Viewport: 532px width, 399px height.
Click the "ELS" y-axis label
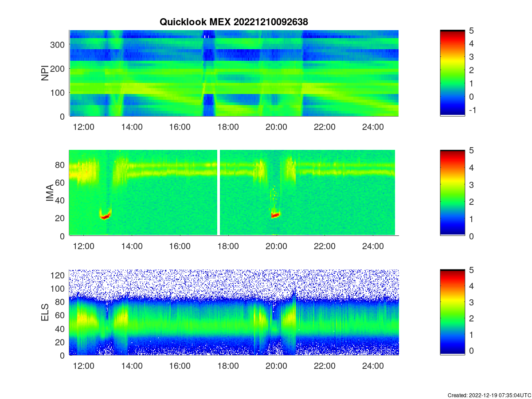coord(45,313)
